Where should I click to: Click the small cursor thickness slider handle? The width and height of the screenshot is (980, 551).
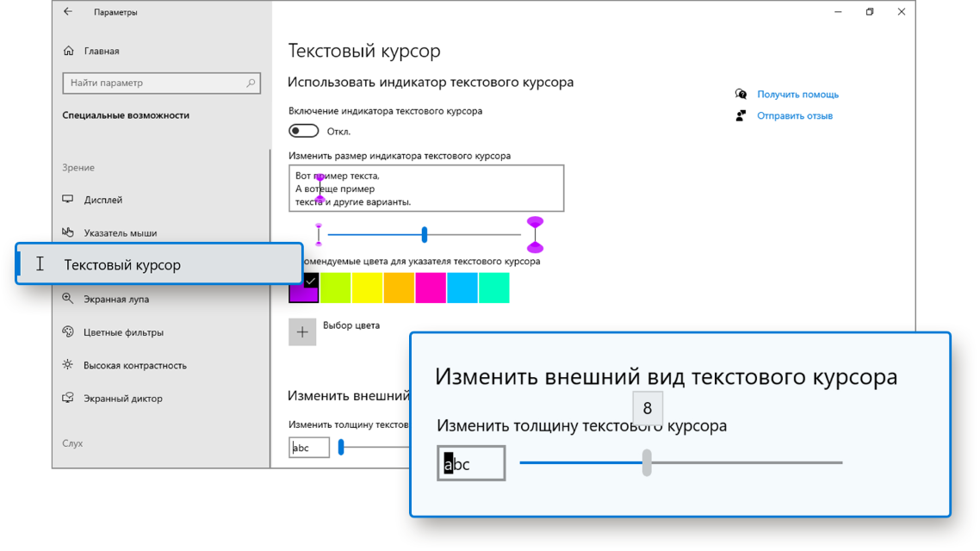point(341,447)
